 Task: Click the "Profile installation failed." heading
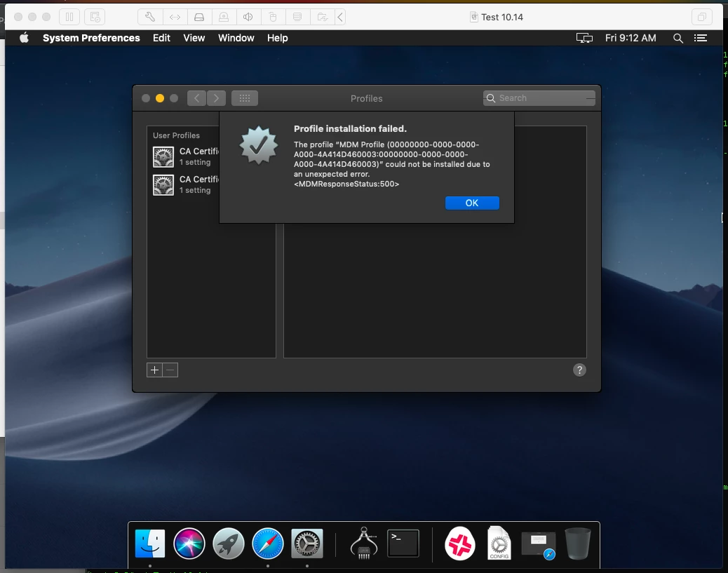click(350, 128)
